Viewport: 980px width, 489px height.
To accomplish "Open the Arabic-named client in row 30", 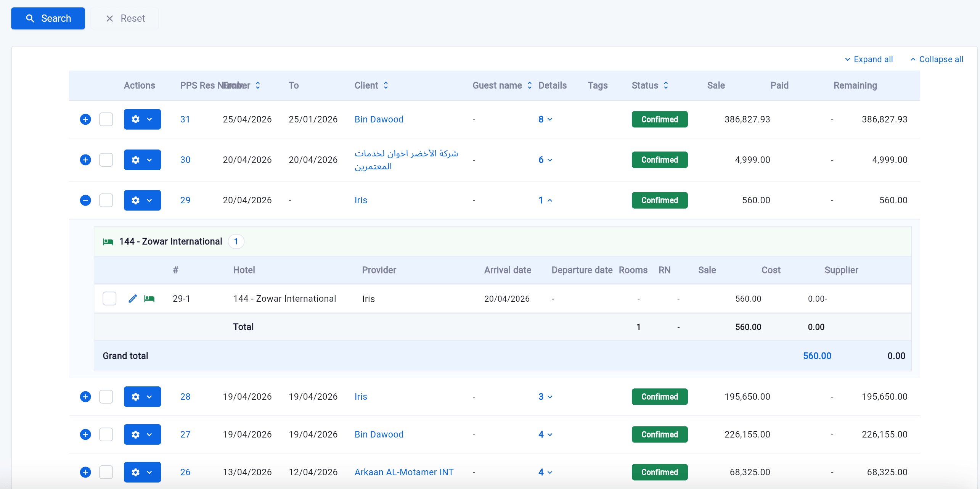I will tap(406, 160).
